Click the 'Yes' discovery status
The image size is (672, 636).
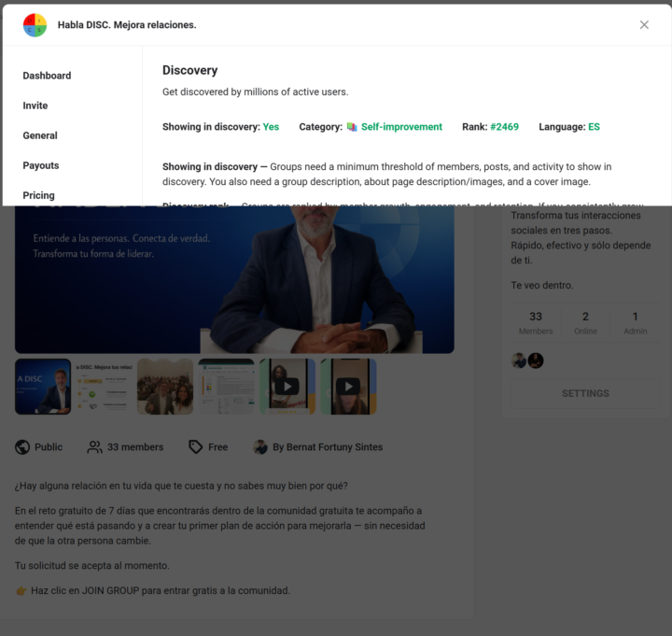click(x=271, y=127)
